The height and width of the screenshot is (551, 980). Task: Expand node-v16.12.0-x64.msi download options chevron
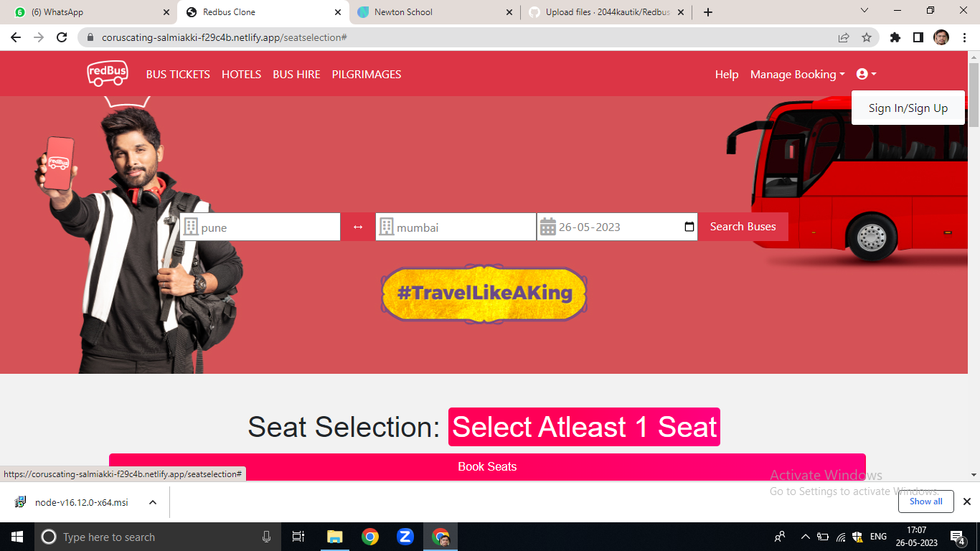153,502
